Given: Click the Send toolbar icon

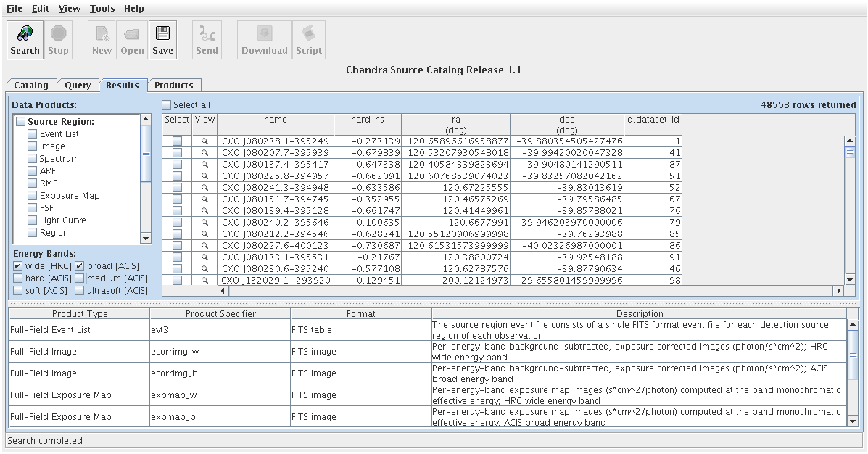Looking at the screenshot, I should (207, 34).
